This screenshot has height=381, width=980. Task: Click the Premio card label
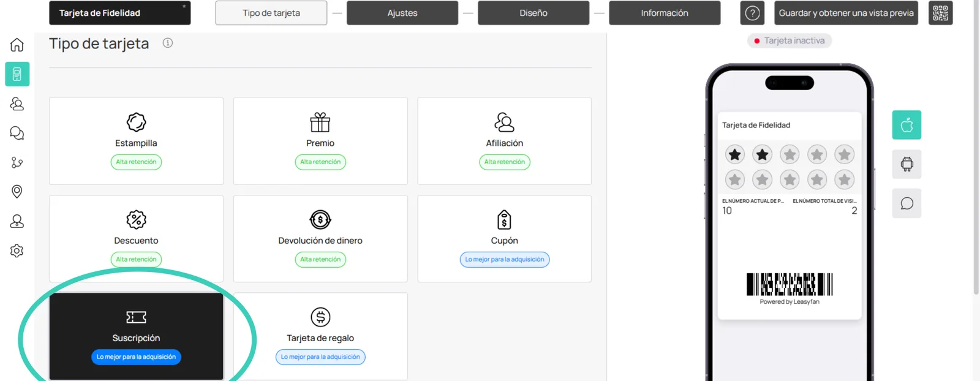320,143
